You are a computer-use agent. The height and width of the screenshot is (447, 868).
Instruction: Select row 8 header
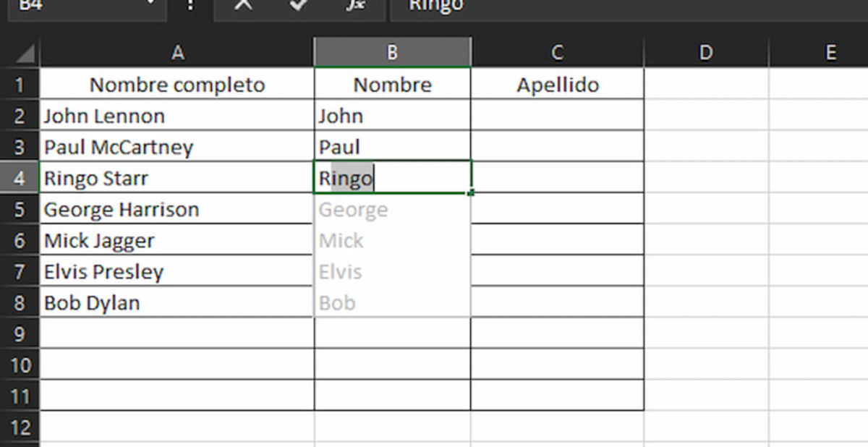20,302
